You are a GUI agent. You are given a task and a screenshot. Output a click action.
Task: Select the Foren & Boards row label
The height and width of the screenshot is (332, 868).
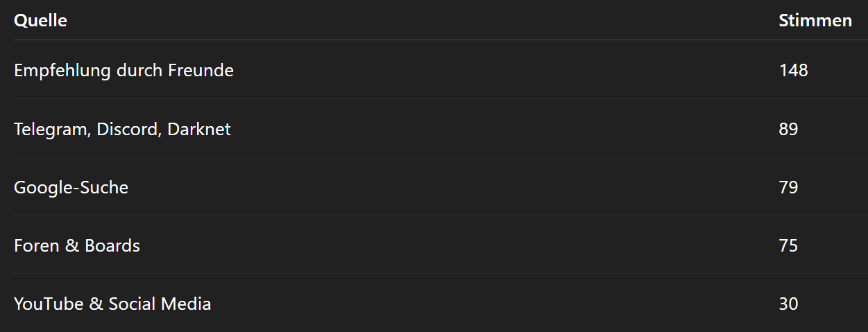77,245
